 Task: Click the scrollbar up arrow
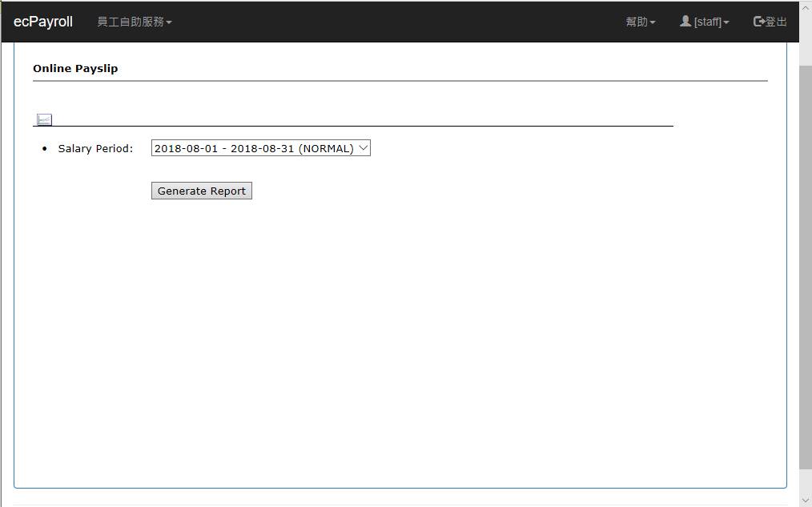[806, 8]
